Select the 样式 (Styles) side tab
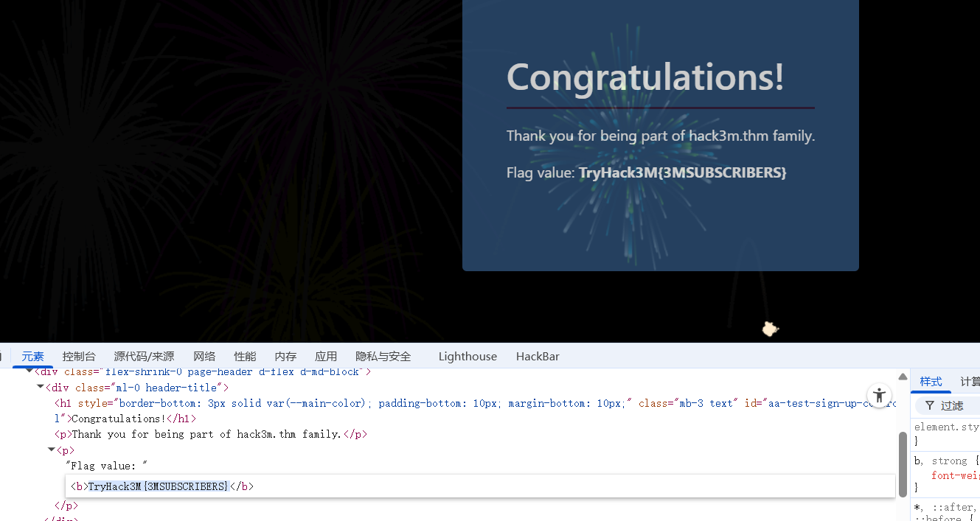The width and height of the screenshot is (980, 521). tap(931, 381)
